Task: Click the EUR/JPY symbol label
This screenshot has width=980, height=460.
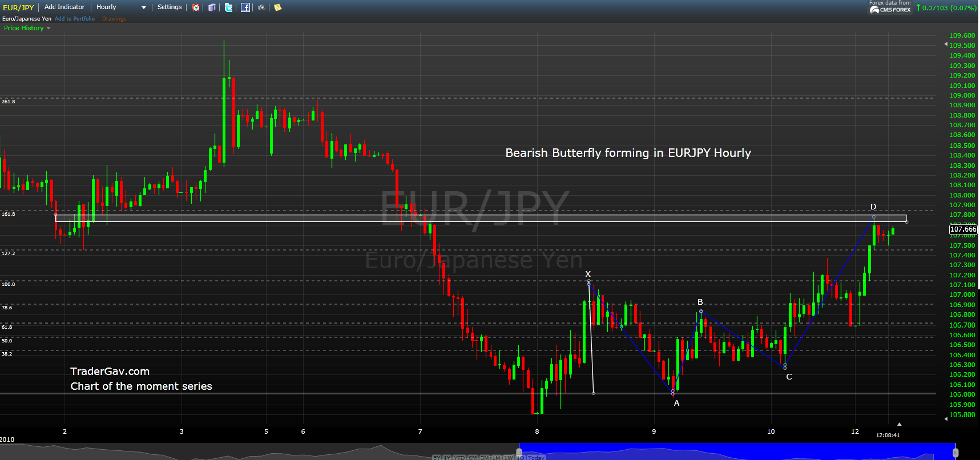Action: (18, 7)
